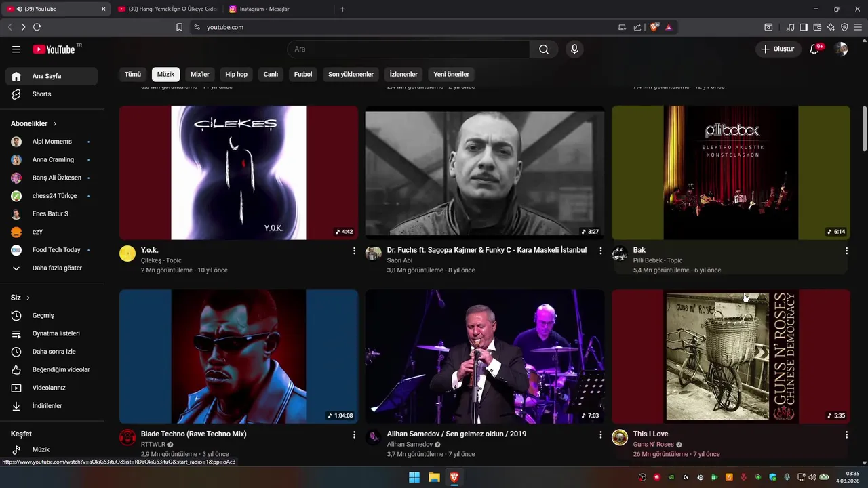This screenshot has height=488, width=868.
Task: Open the account avatar menu
Action: (x=841, y=49)
